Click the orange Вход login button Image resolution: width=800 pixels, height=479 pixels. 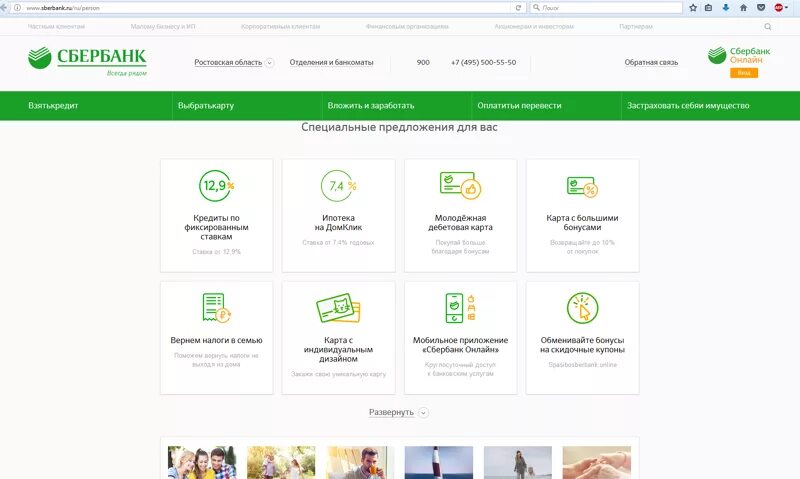click(x=743, y=73)
